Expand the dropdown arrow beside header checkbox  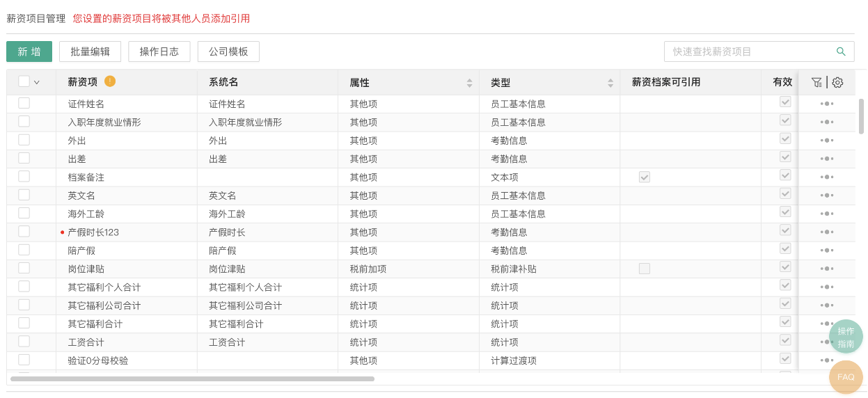[37, 82]
